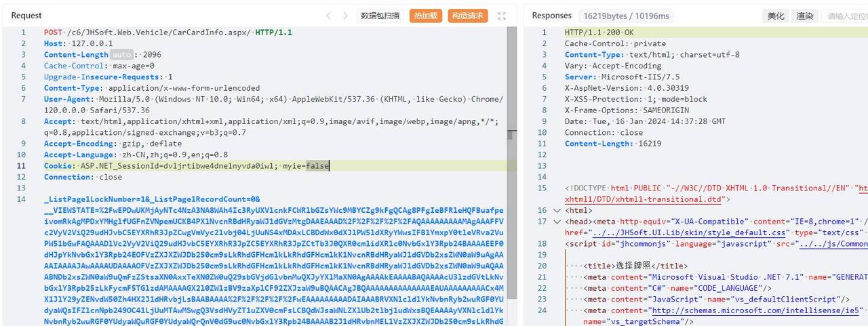Click the 16219bytes / 10196ms response info badge

(x=625, y=16)
